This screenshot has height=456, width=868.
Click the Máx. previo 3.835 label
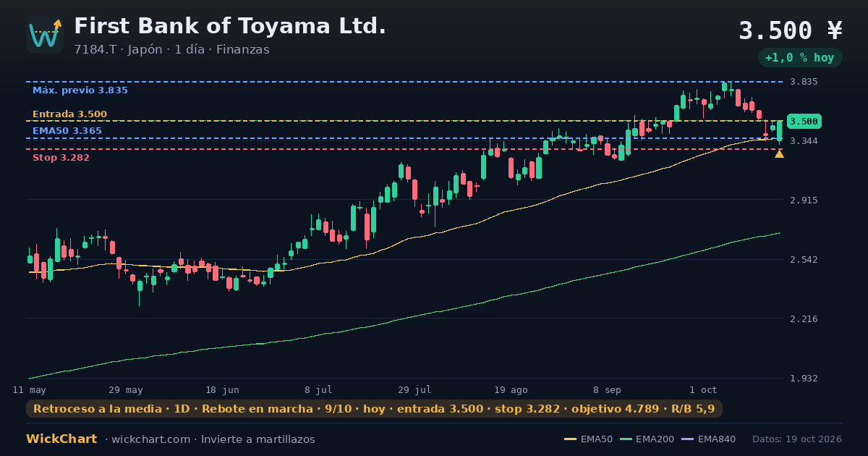[80, 90]
